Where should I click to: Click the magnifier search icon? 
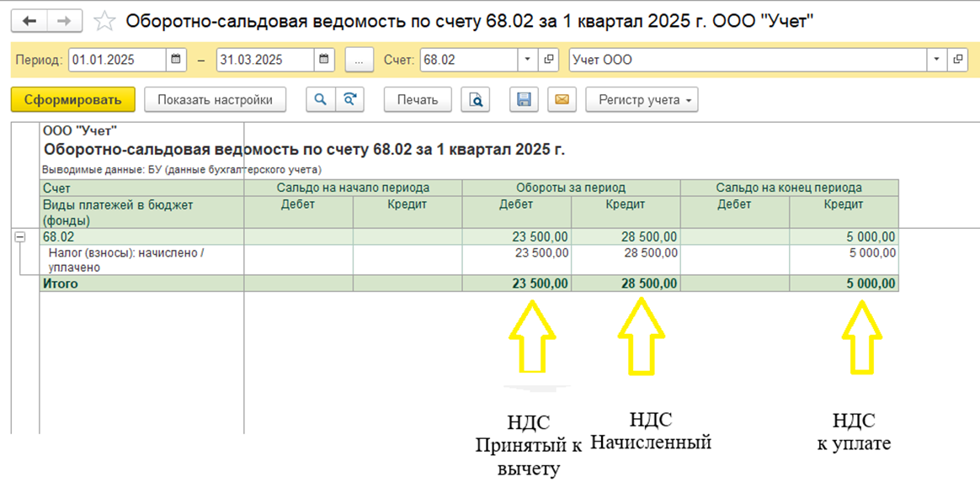tap(320, 99)
